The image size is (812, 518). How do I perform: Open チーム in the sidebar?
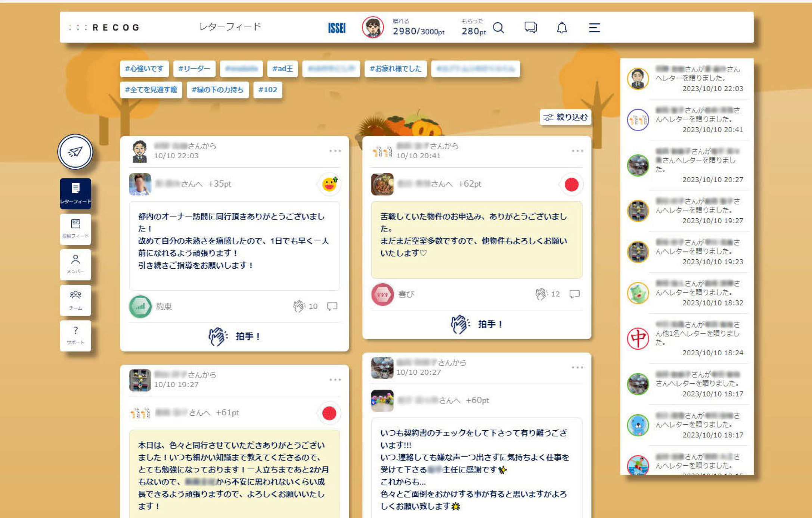[75, 300]
